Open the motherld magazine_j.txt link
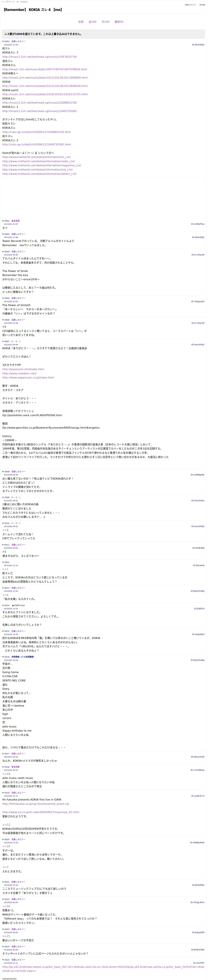 pos(42,165)
